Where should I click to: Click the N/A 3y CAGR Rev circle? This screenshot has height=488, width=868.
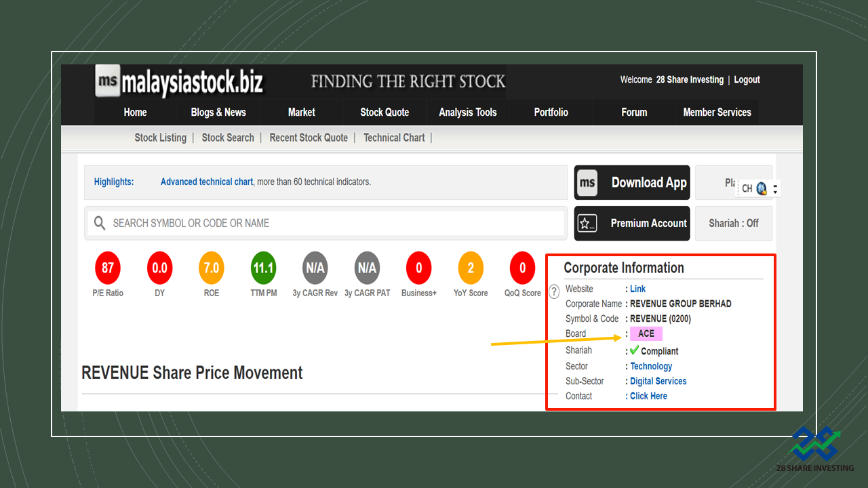pyautogui.click(x=315, y=268)
